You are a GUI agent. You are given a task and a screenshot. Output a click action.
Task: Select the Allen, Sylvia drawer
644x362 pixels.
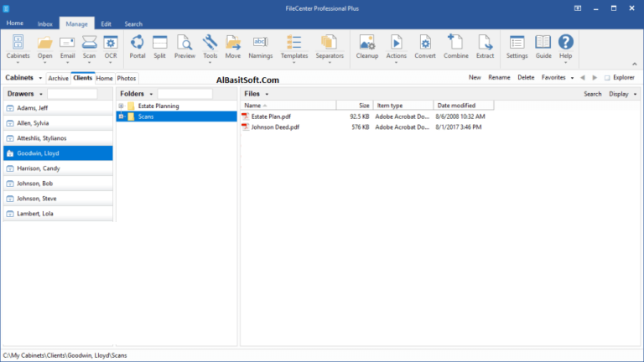(x=58, y=123)
